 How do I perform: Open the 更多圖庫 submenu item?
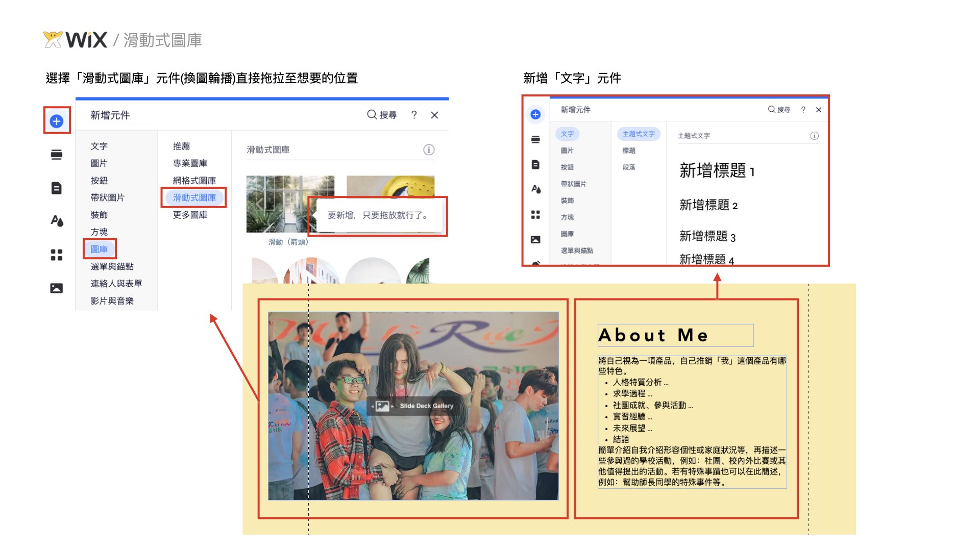[x=190, y=215]
